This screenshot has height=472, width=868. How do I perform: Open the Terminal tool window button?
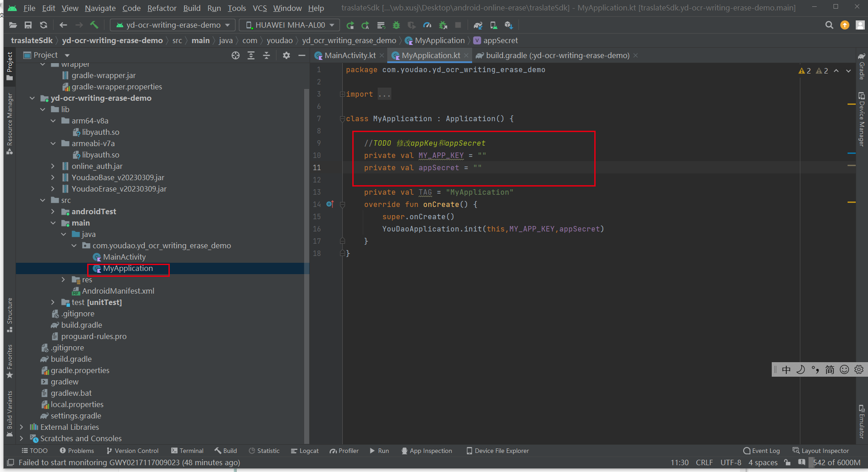(x=187, y=451)
